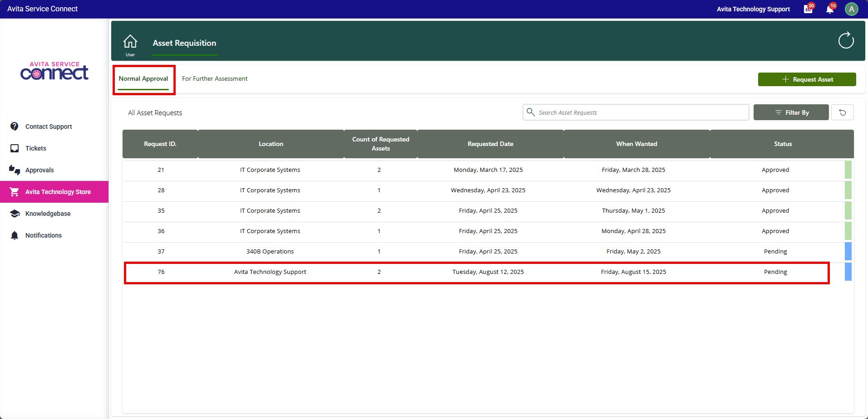The height and width of the screenshot is (419, 868).
Task: Click the refresh circle icon in header
Action: point(846,40)
